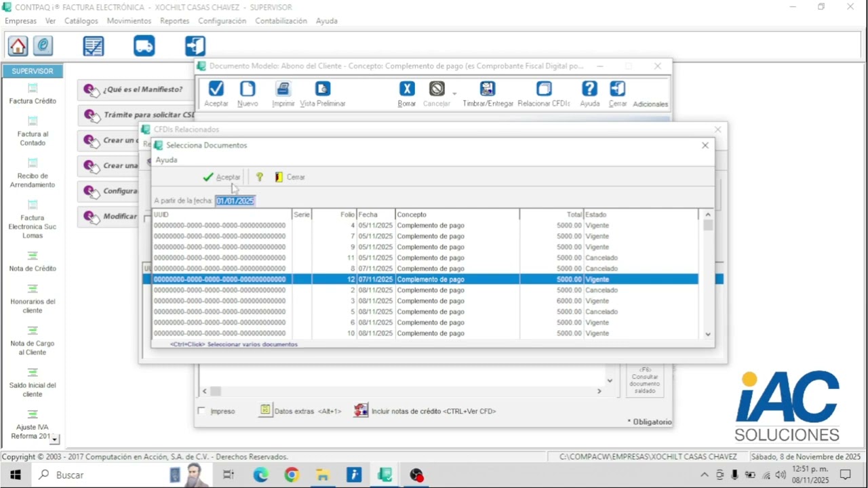
Task: Select Factura al Contado in sidebar
Action: [33, 132]
